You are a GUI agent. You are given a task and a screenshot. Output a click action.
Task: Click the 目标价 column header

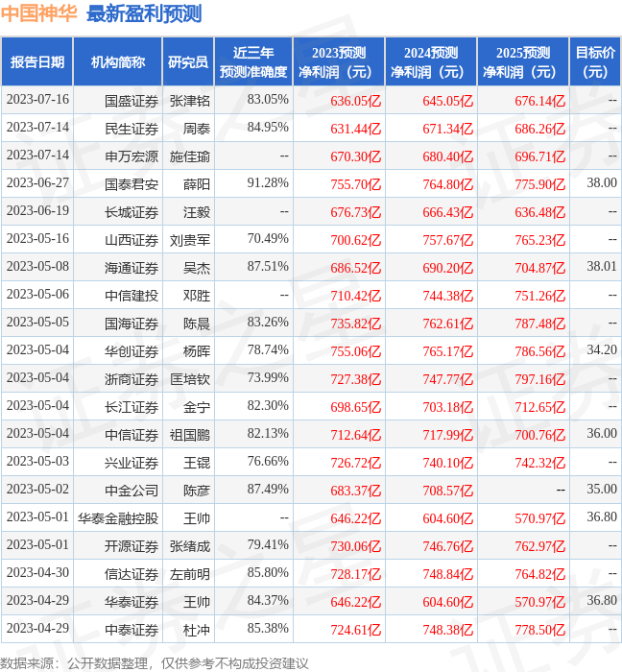595,61
